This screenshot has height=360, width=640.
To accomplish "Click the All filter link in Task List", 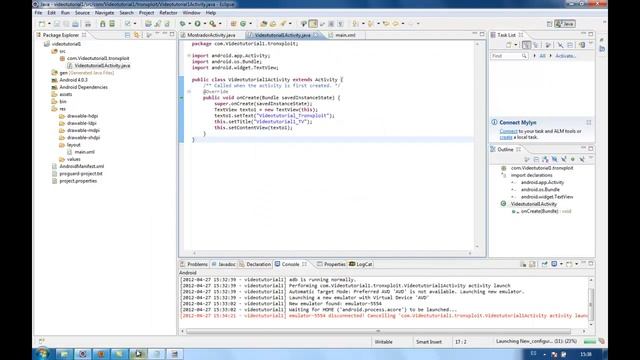I will tap(542, 56).
